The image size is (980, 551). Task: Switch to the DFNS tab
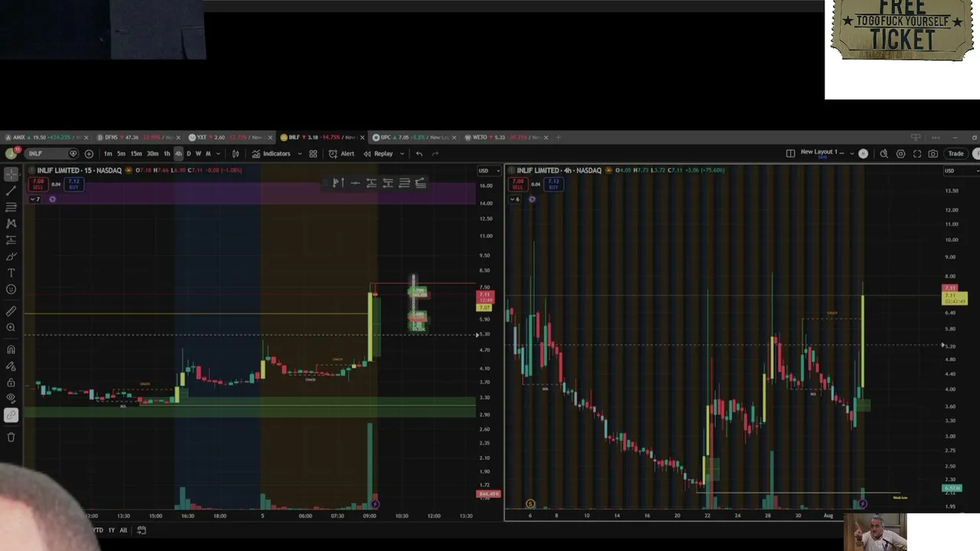pos(139,138)
